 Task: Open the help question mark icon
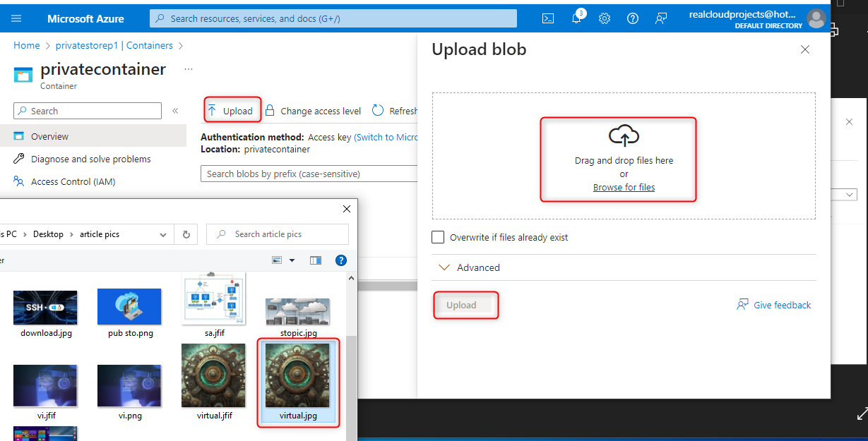point(633,18)
